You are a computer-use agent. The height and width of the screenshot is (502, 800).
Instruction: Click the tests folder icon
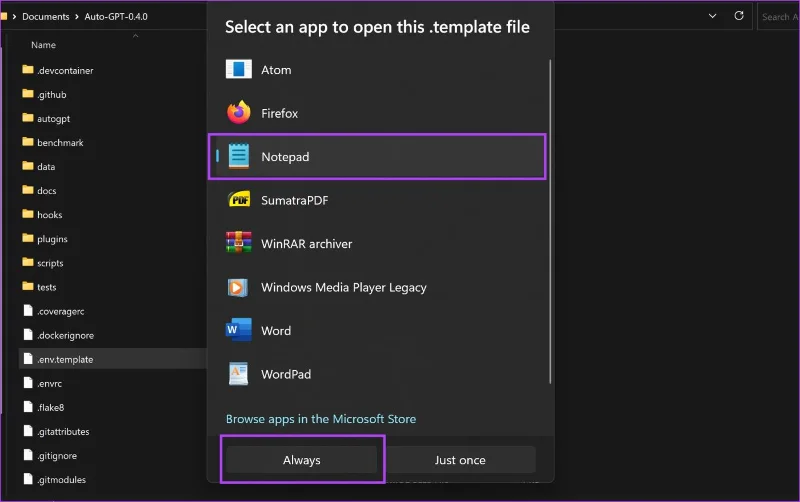28,286
